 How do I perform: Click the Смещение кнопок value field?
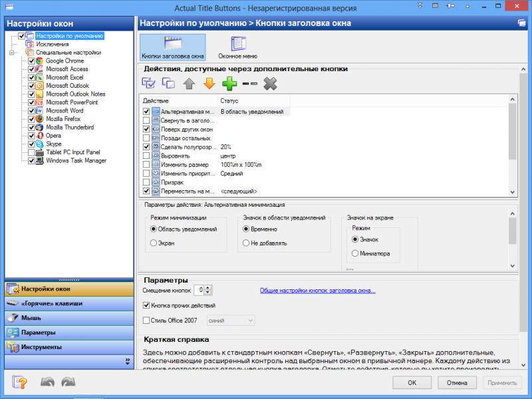pos(199,290)
